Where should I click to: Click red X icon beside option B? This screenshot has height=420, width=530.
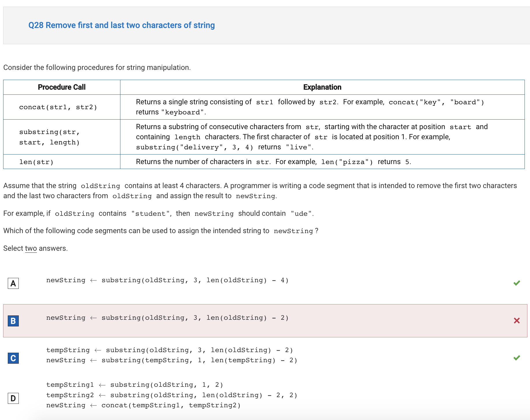pos(517,321)
